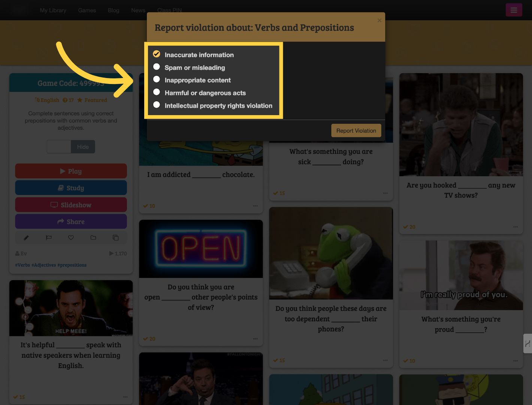This screenshot has width=532, height=405.
Task: Click the #Adjectives tag
Action: pyautogui.click(x=44, y=265)
